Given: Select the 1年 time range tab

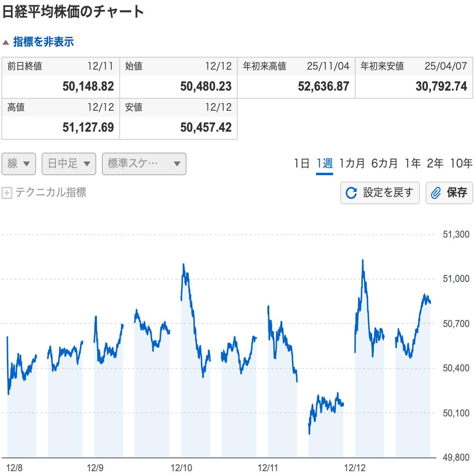Looking at the screenshot, I should point(412,163).
